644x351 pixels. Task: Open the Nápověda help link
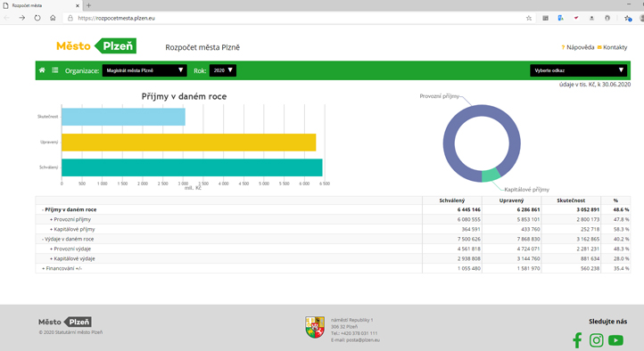pos(578,47)
